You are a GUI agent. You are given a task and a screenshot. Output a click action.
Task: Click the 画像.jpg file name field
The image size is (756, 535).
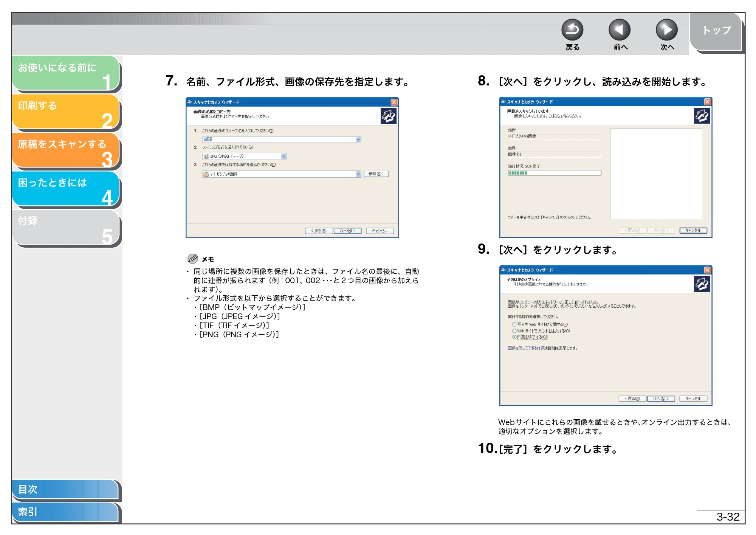coord(554,154)
